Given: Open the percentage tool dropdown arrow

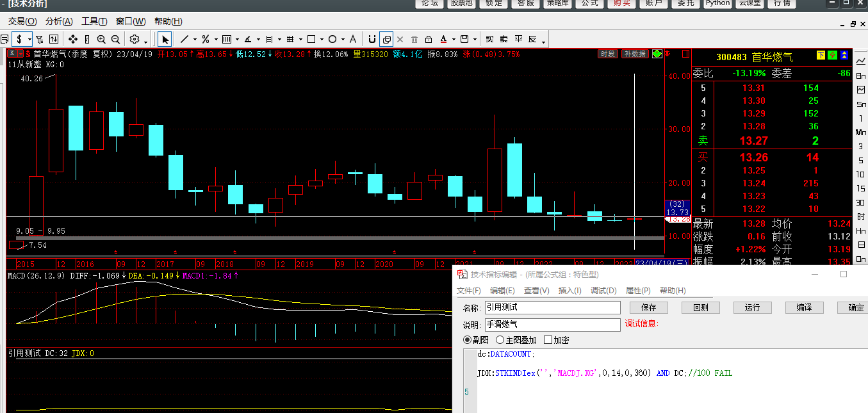Looking at the screenshot, I should click(215, 39).
